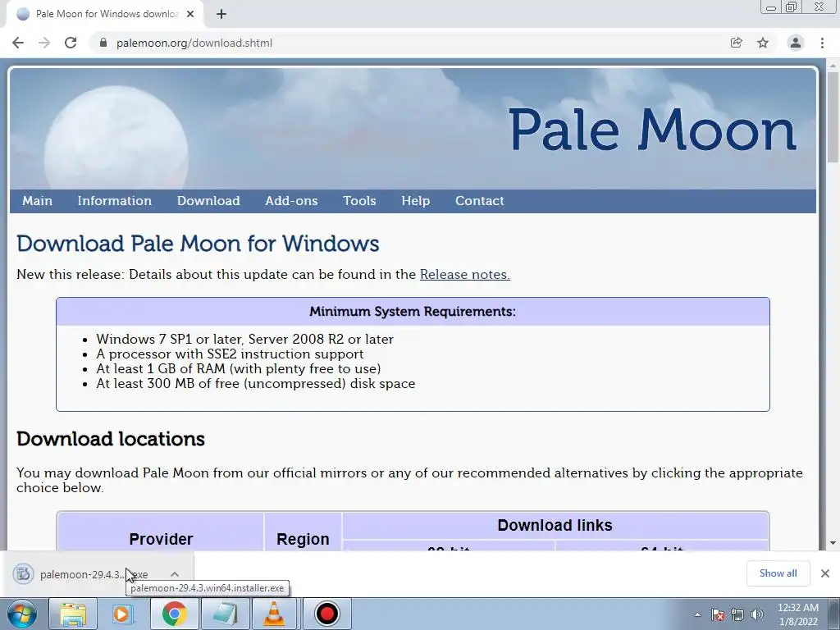Click the taskbar clock showing 12:32 AM
Image resolution: width=840 pixels, height=630 pixels.
pyautogui.click(x=798, y=614)
